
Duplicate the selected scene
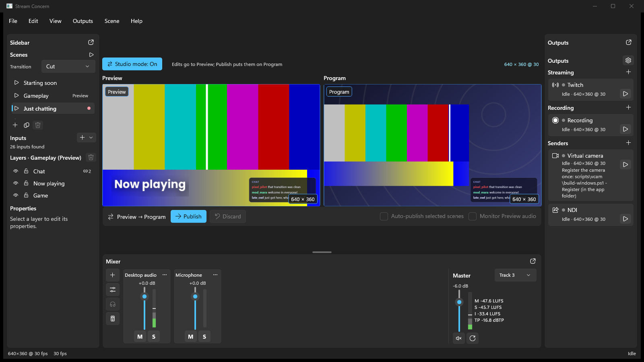point(27,125)
